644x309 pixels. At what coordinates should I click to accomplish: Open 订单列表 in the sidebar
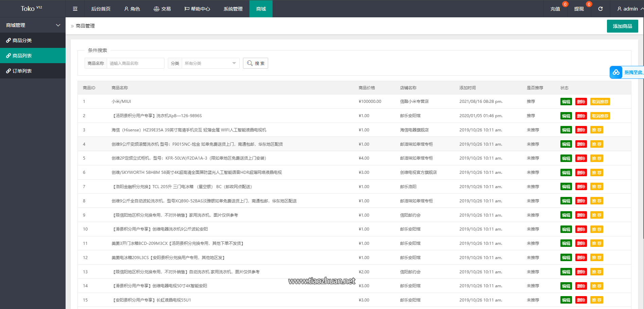click(x=22, y=71)
